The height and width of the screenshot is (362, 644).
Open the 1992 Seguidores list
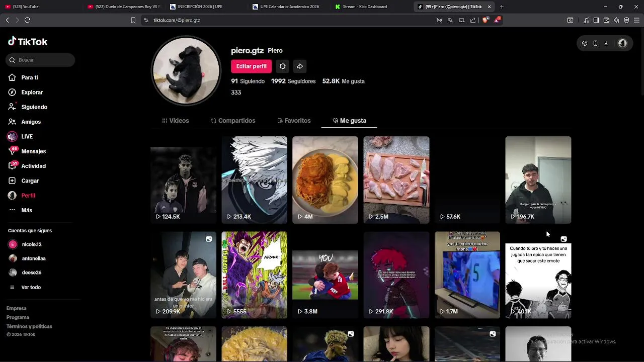[293, 81]
